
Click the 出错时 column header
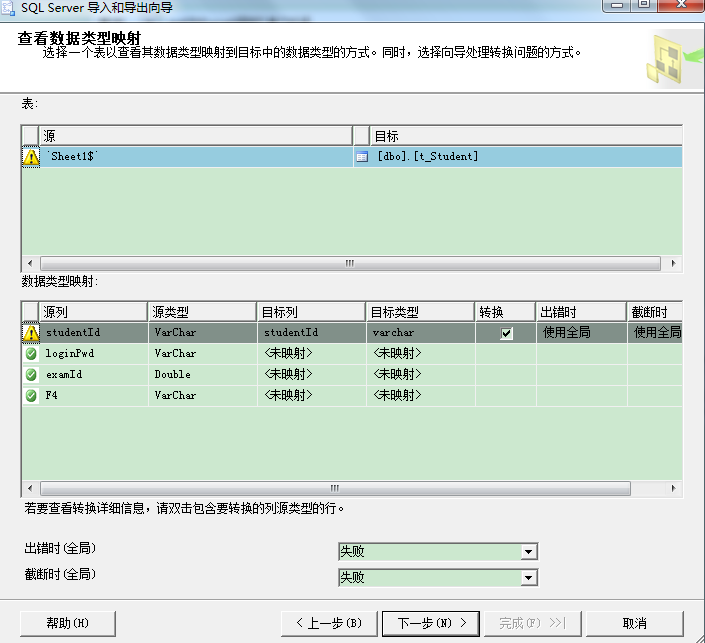click(x=581, y=312)
